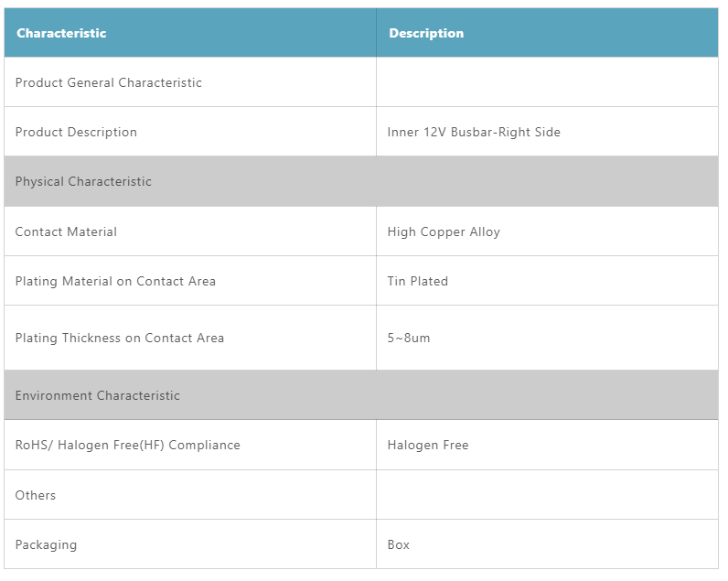This screenshot has width=728, height=581.
Task: Click the empty description cell beside Others
Action: pyautogui.click(x=546, y=495)
